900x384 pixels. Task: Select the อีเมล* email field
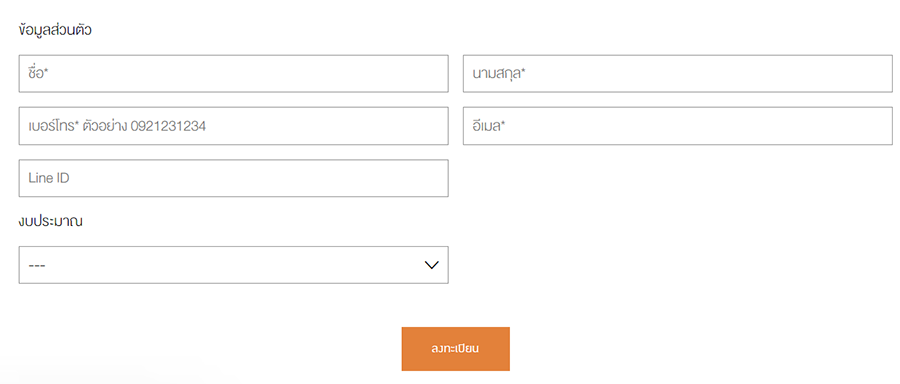click(x=678, y=126)
